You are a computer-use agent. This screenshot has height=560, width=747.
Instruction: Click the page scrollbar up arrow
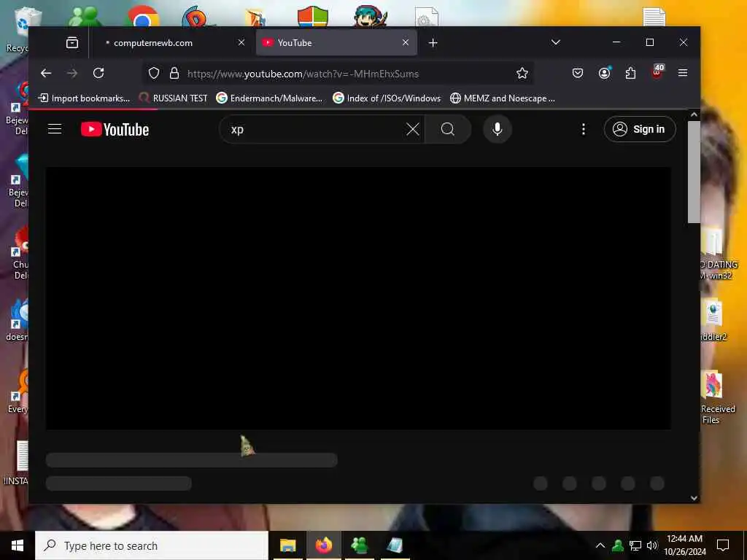click(x=694, y=114)
